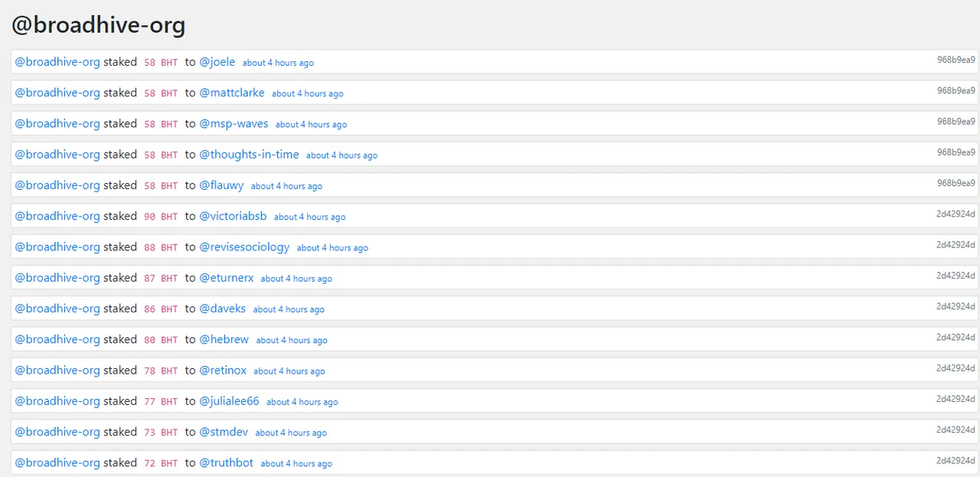Open the @victoriabsb account link

click(x=234, y=216)
